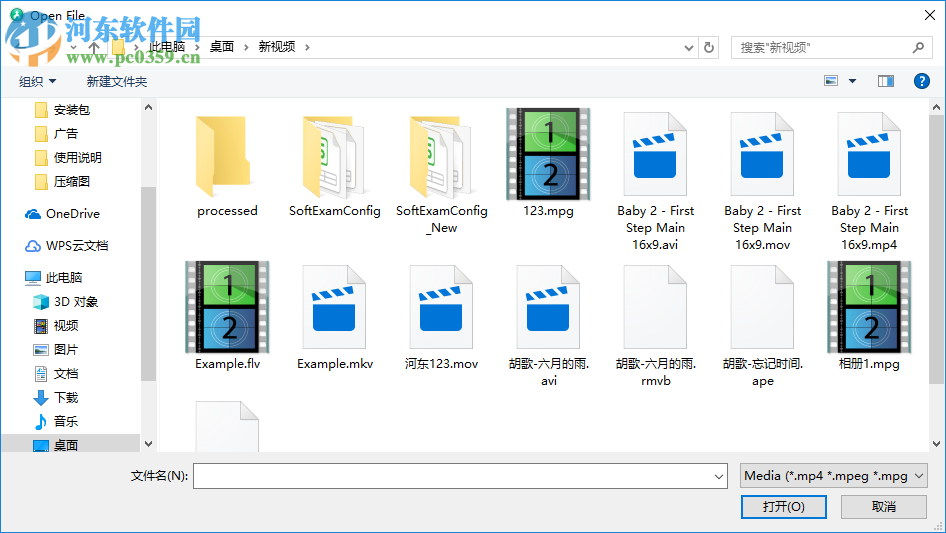946x533 pixels.
Task: Click 新视频 in the breadcrumb
Action: tap(277, 46)
